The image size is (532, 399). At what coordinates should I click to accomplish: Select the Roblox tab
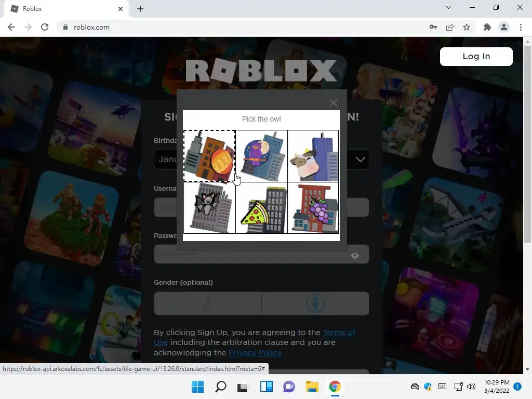(66, 9)
